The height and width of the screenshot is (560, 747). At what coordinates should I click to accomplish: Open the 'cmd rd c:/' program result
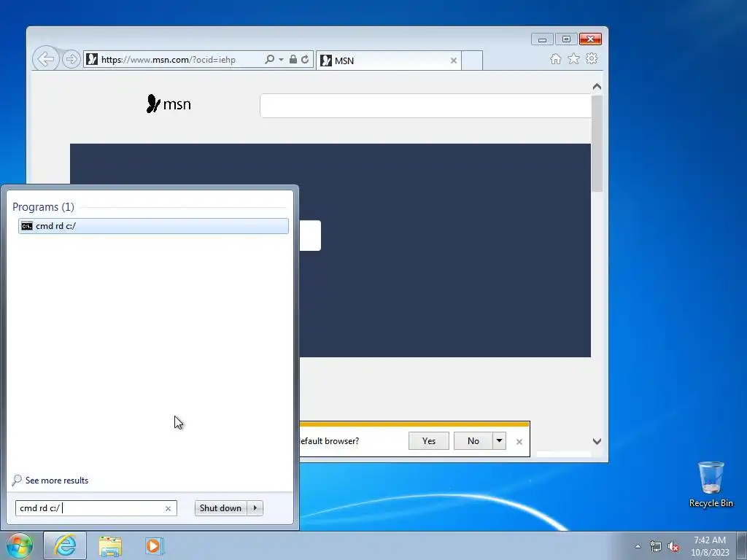point(153,226)
